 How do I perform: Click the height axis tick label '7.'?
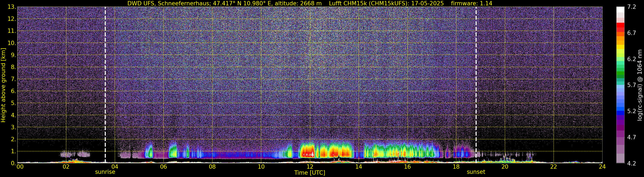coord(13,79)
